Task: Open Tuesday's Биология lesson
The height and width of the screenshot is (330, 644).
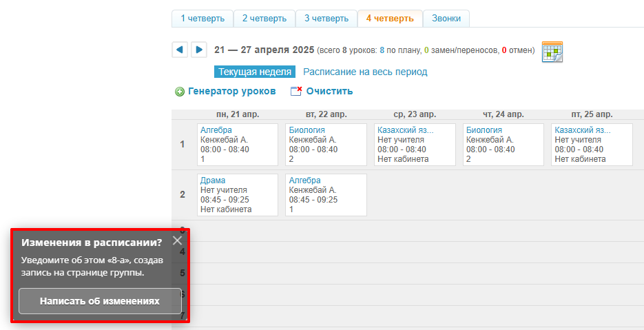Action: click(307, 130)
